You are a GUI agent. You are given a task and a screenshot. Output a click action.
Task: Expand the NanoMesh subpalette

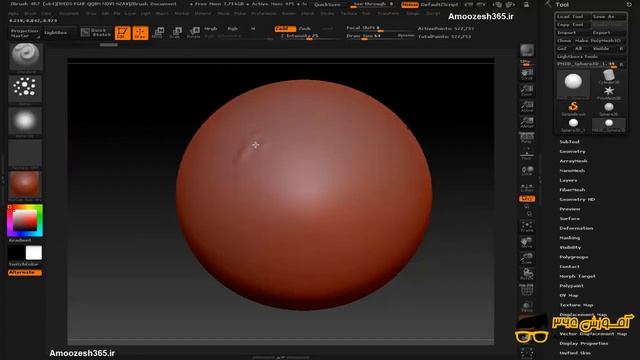pos(572,171)
